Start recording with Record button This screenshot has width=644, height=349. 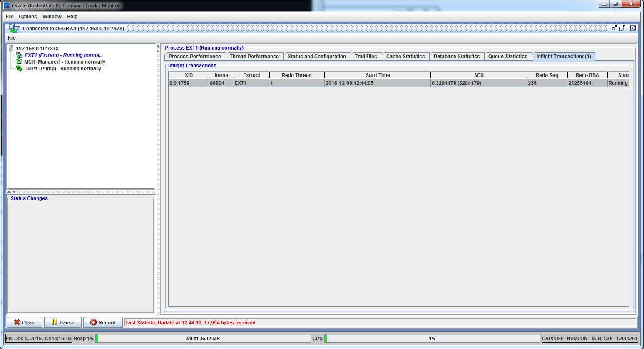pyautogui.click(x=103, y=322)
